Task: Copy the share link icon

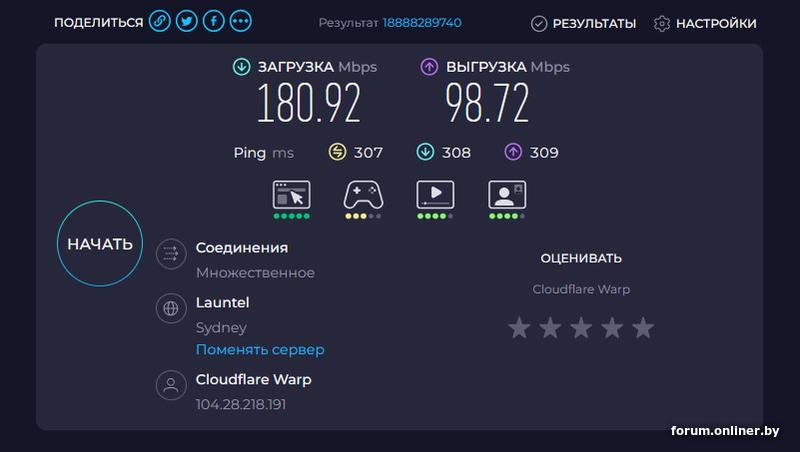Action: (x=160, y=22)
